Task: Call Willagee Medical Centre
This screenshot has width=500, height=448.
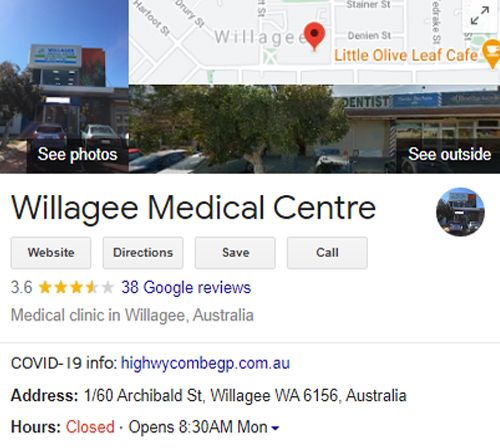Action: [327, 253]
